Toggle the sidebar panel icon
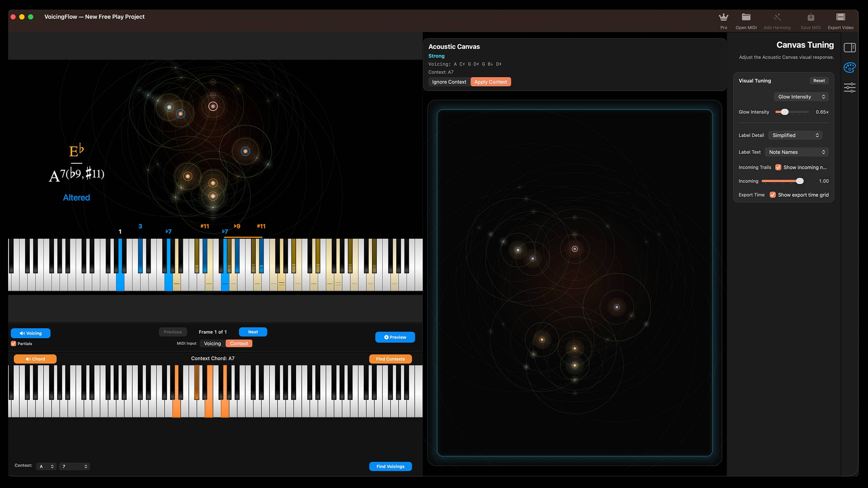 [850, 48]
